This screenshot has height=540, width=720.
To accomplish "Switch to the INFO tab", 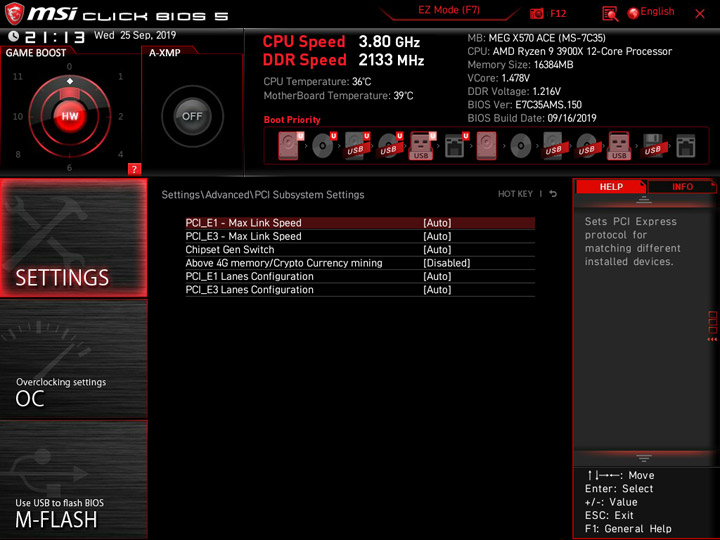I will (x=682, y=186).
